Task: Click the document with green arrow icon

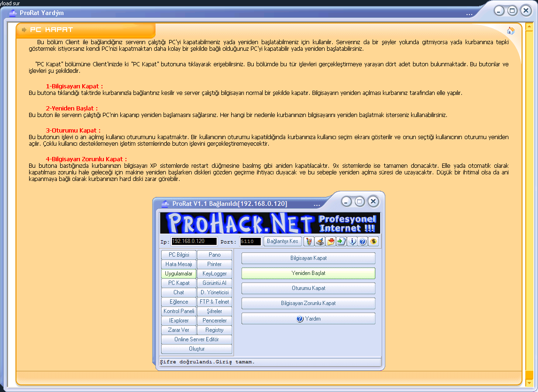Action: click(x=341, y=242)
